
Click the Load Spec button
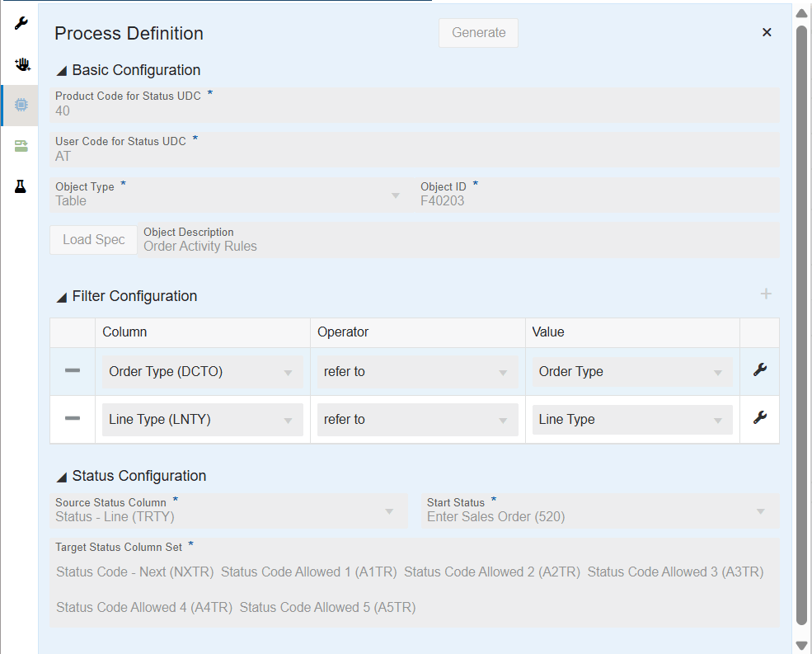click(94, 240)
